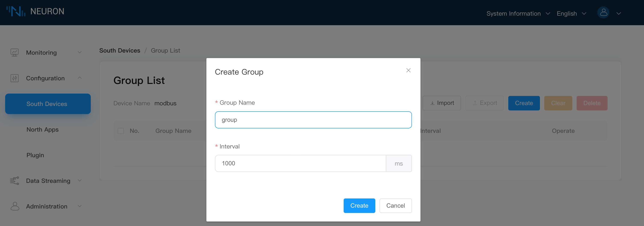Click the South Devices breadcrumb link

[x=119, y=50]
